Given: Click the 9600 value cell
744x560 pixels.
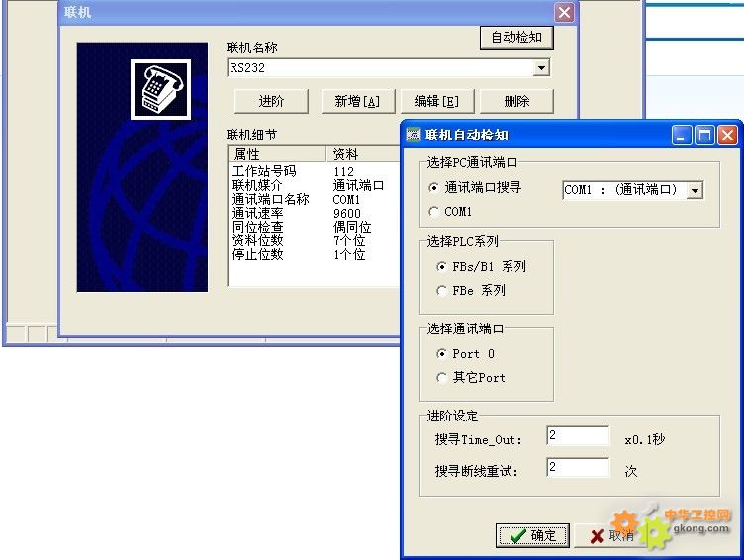Looking at the screenshot, I should (347, 214).
